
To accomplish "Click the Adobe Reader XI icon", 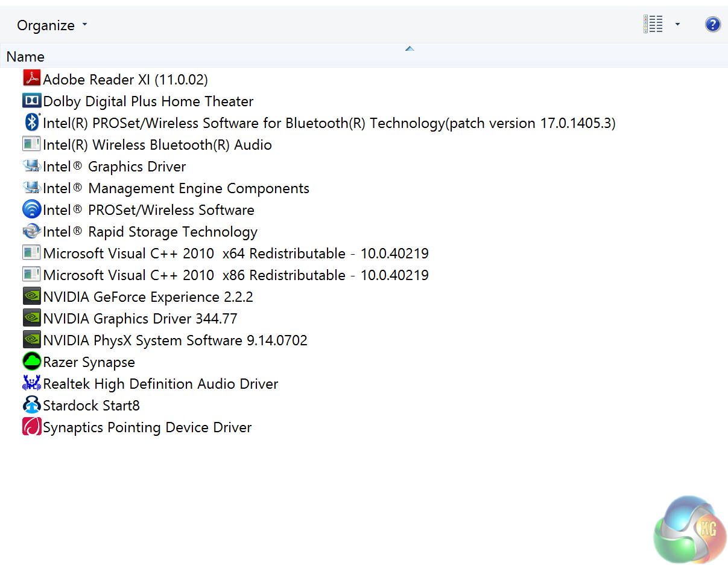I will pyautogui.click(x=31, y=78).
